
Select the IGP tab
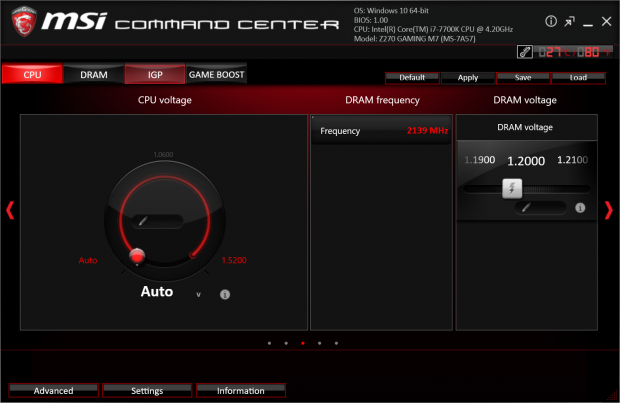click(x=155, y=74)
